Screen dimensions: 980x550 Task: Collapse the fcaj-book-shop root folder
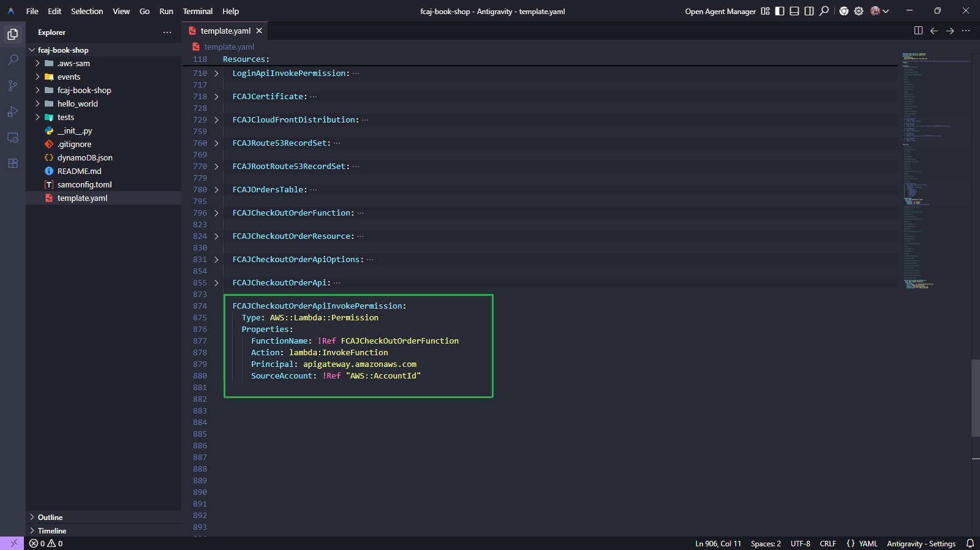pyautogui.click(x=32, y=50)
